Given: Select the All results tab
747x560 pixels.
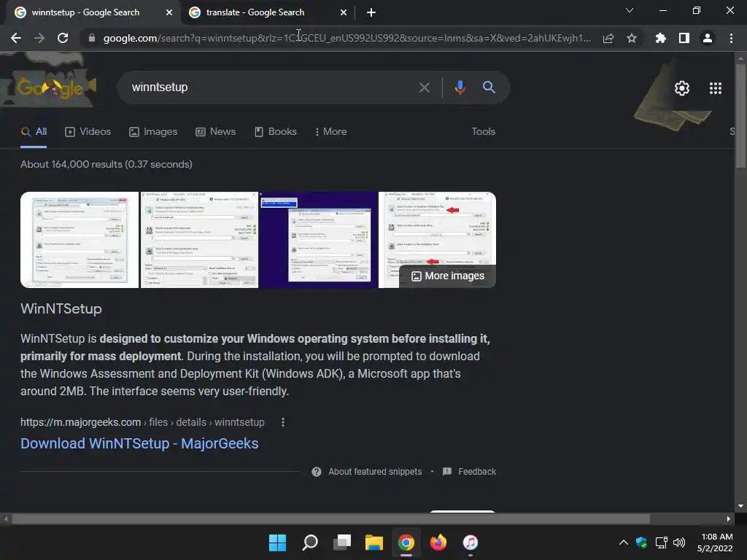Looking at the screenshot, I should pos(34,132).
